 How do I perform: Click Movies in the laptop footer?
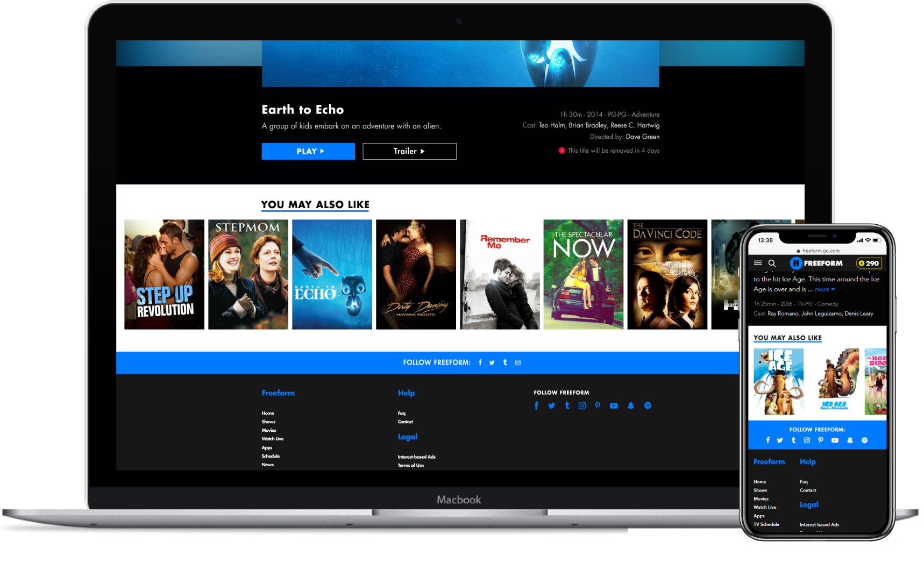pyautogui.click(x=269, y=430)
